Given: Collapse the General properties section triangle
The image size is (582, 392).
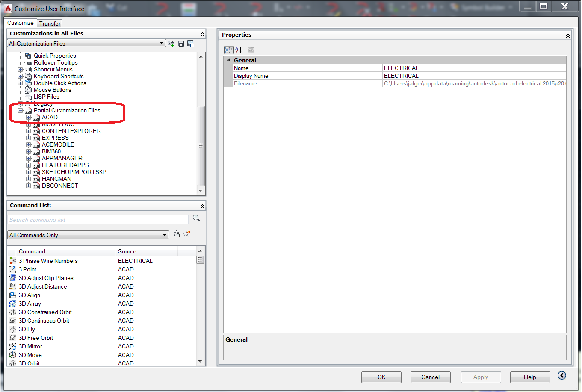Looking at the screenshot, I should click(228, 60).
